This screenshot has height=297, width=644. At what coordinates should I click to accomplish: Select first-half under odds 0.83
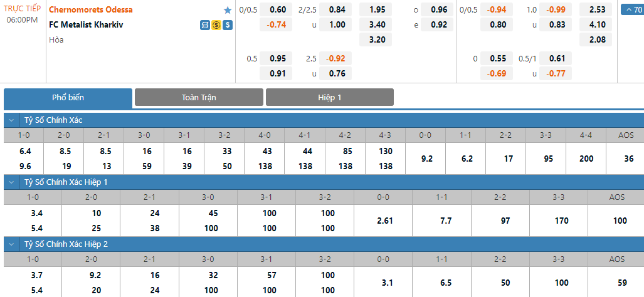(x=556, y=25)
